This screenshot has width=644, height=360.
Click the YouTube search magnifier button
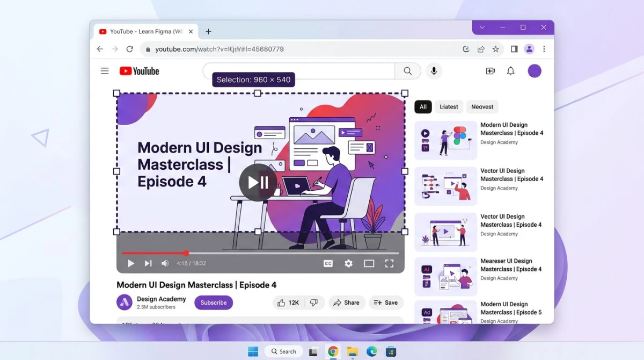[408, 71]
